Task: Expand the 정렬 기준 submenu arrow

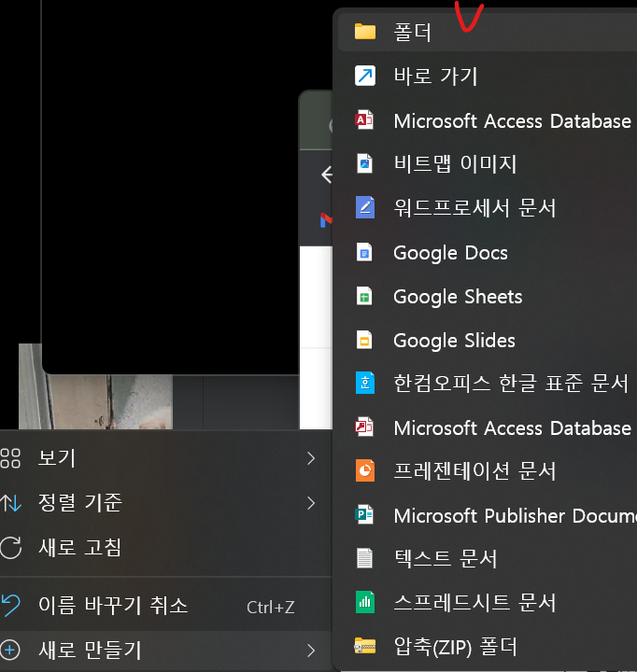Action: (x=311, y=503)
